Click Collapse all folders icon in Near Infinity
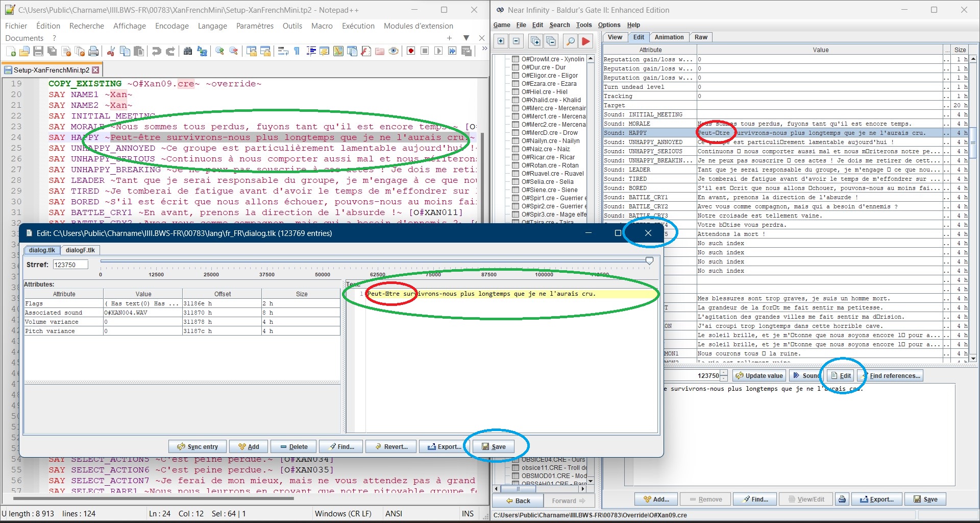 click(551, 41)
